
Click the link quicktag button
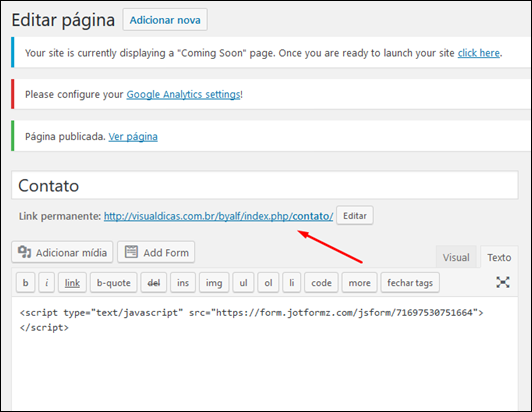72,282
